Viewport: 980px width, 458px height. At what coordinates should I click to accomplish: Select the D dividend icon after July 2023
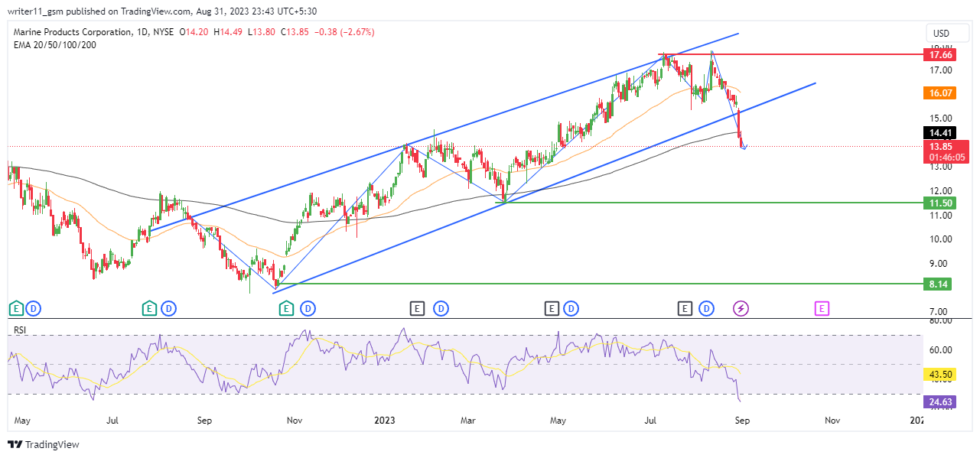(706, 309)
